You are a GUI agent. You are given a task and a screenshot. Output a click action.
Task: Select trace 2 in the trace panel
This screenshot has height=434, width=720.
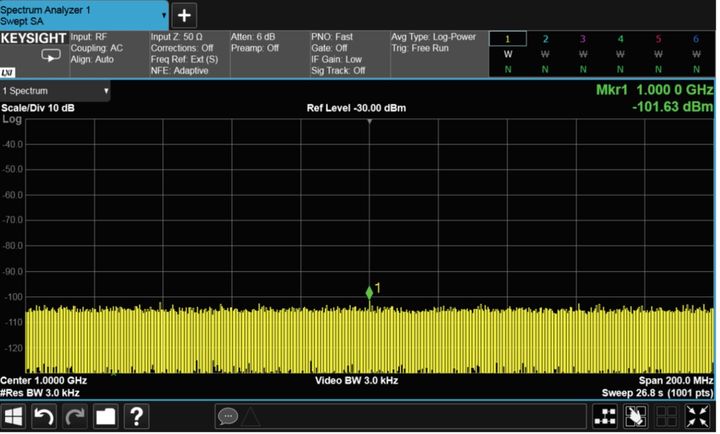545,54
